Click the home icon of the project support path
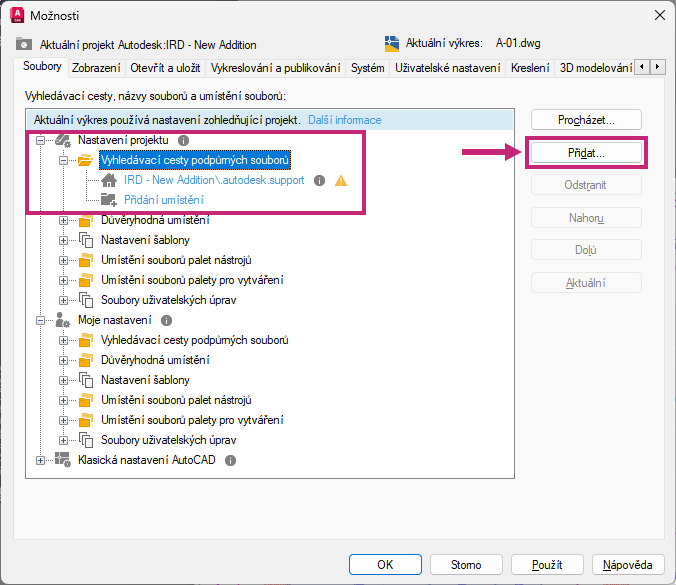676x585 pixels. (x=109, y=180)
